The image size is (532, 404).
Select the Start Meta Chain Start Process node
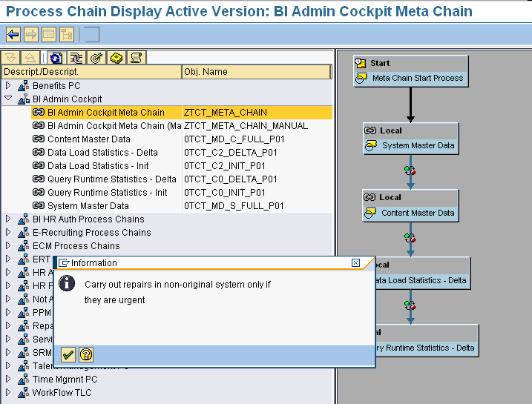(x=410, y=71)
